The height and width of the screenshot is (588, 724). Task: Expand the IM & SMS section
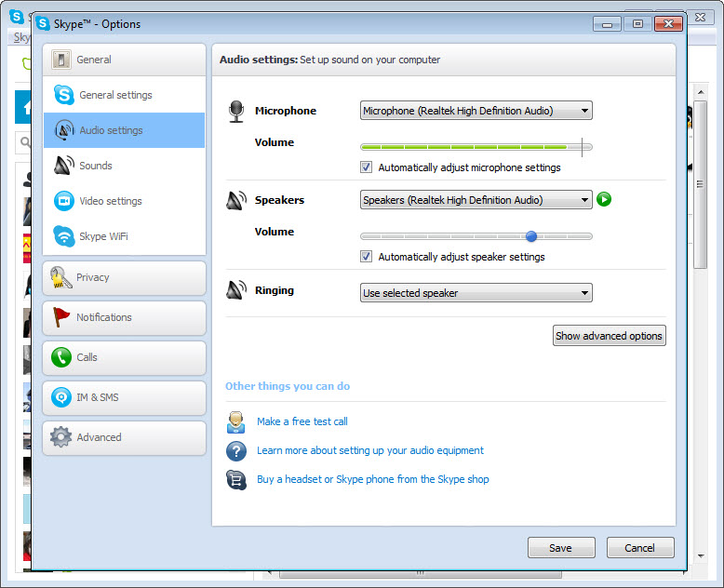pos(124,398)
